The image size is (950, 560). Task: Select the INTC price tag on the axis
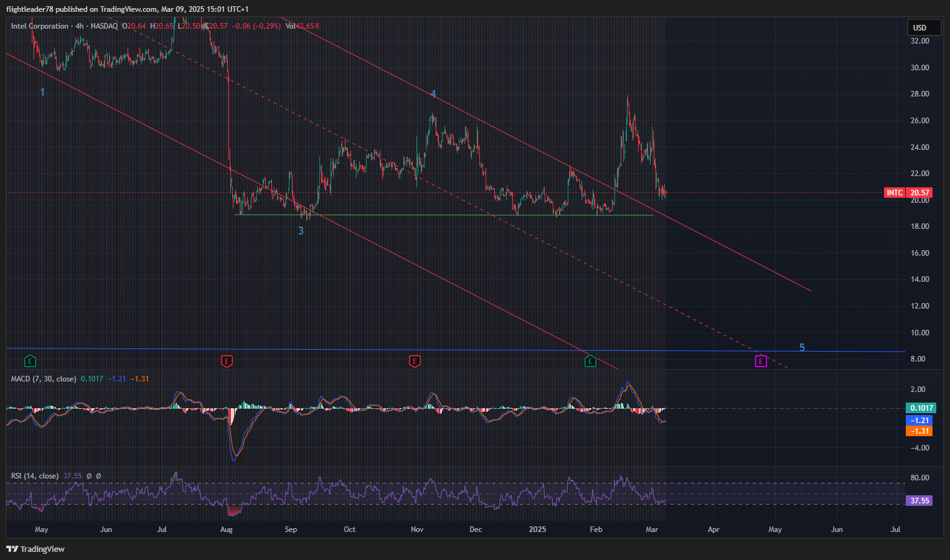tap(895, 193)
